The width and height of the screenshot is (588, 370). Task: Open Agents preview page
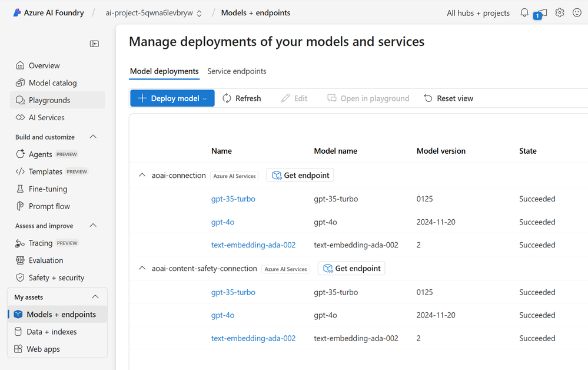(57, 154)
